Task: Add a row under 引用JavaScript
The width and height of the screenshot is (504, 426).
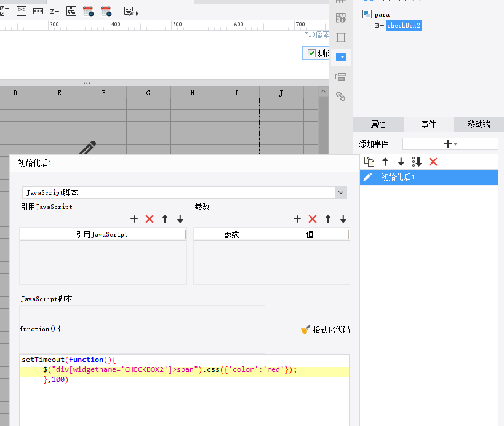Action: tap(134, 219)
